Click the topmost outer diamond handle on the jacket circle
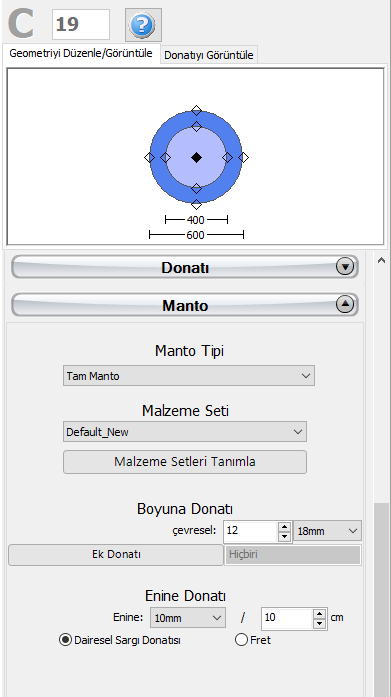 (196, 110)
